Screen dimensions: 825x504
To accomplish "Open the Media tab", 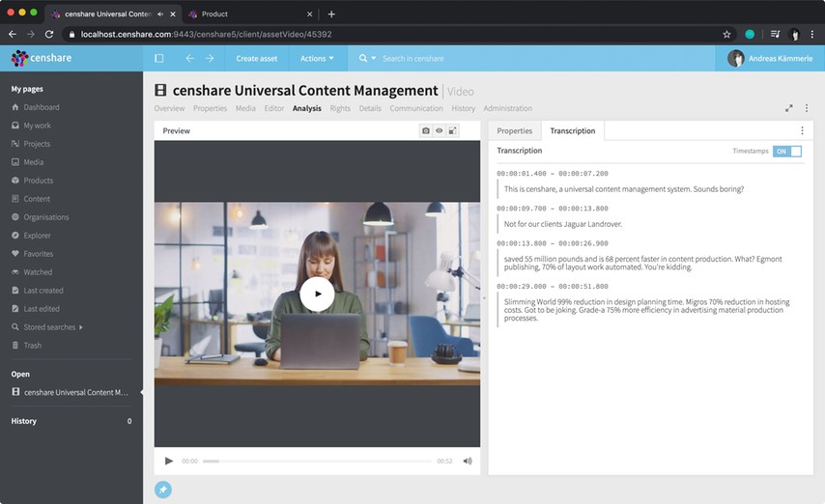I will coord(245,108).
